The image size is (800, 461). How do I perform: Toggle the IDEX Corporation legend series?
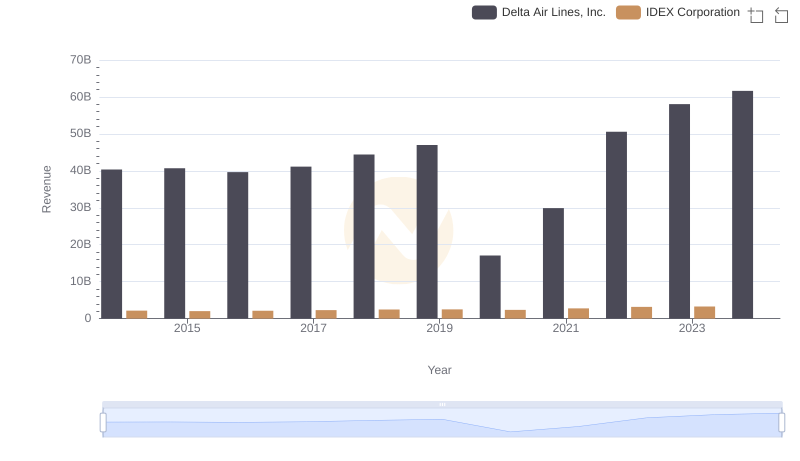coord(678,12)
